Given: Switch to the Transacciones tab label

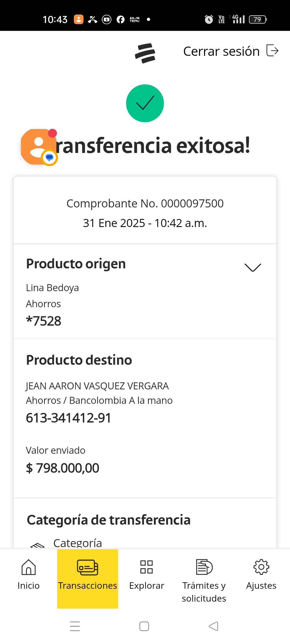Looking at the screenshot, I should pos(88,586).
